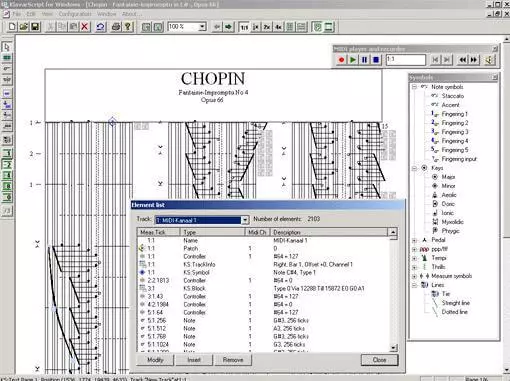Click the New document toolbar icon
Screen dimensions: 510x381
pos(12,27)
